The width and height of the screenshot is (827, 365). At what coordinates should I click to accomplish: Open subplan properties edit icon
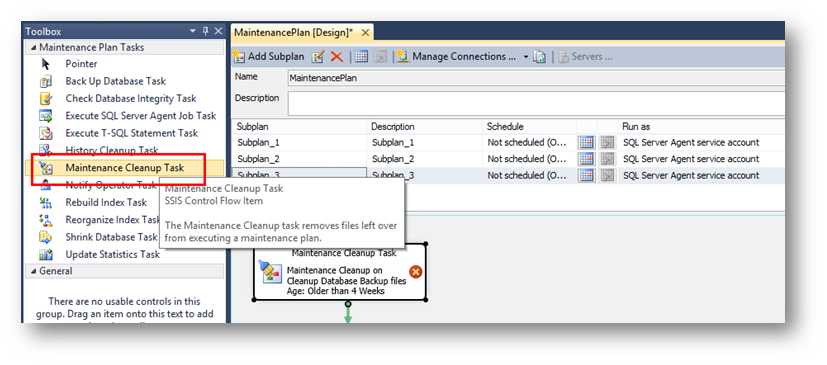[318, 56]
